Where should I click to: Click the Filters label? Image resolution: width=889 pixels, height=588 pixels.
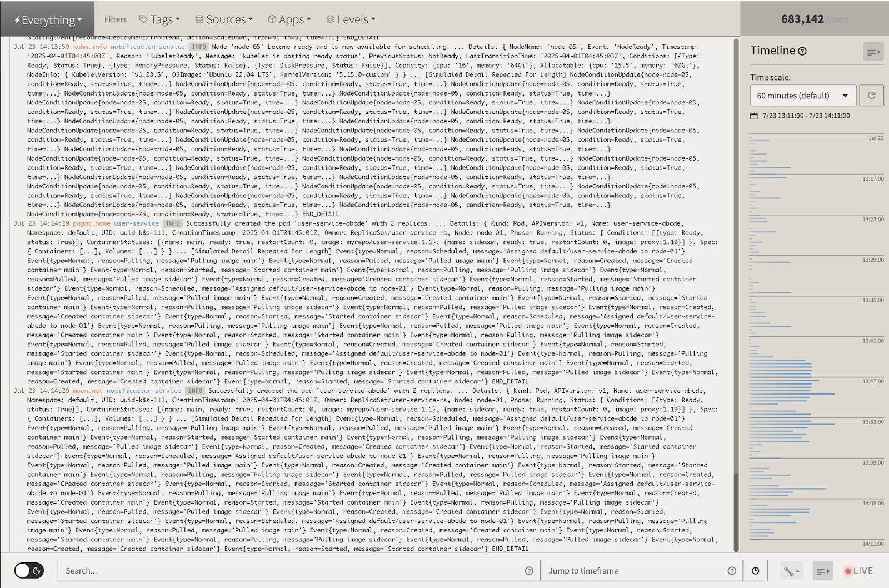coord(116,19)
